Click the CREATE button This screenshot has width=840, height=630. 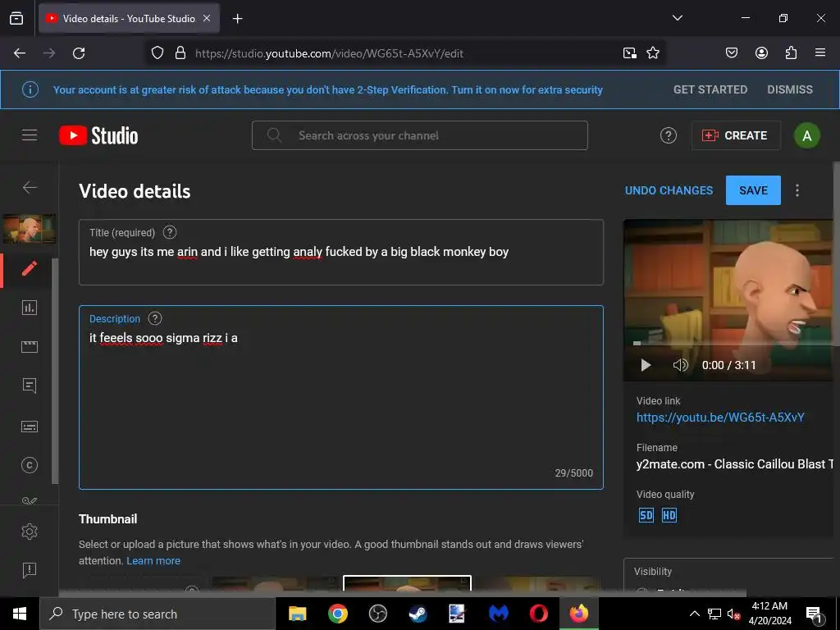click(736, 135)
